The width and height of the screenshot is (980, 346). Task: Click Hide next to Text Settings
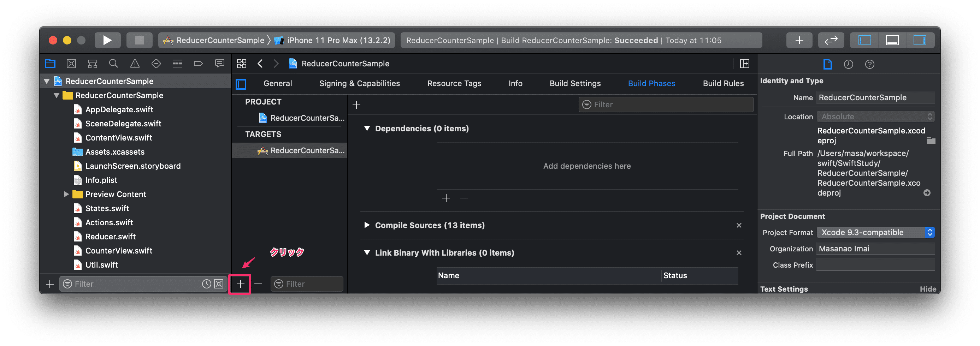(x=927, y=289)
